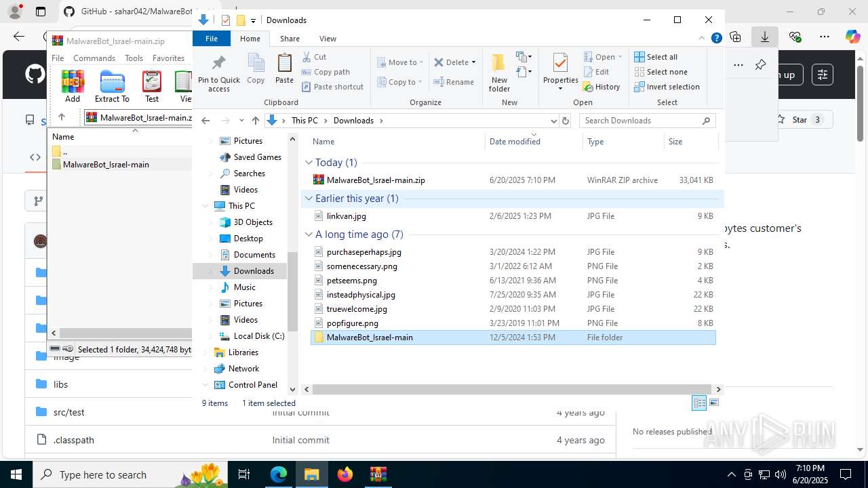Screen dimensions: 868x488
Task: Click the Delete button in Organize
Action: 451,62
